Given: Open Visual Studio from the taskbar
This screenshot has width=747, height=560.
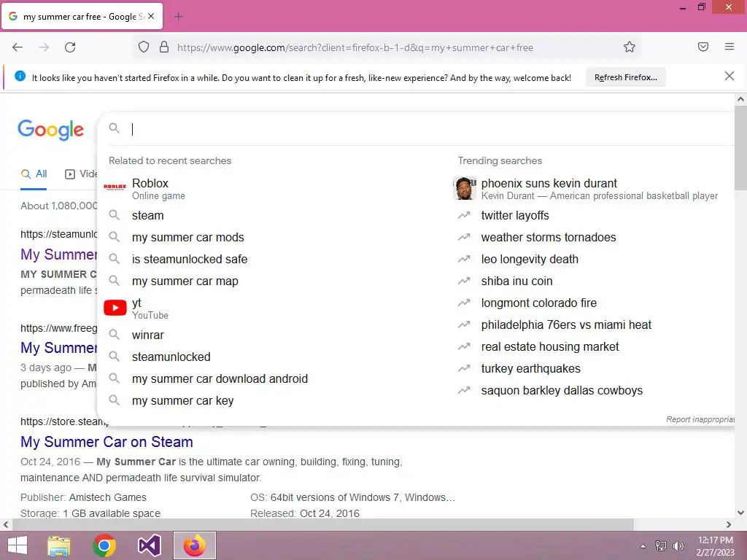Looking at the screenshot, I should pyautogui.click(x=149, y=545).
